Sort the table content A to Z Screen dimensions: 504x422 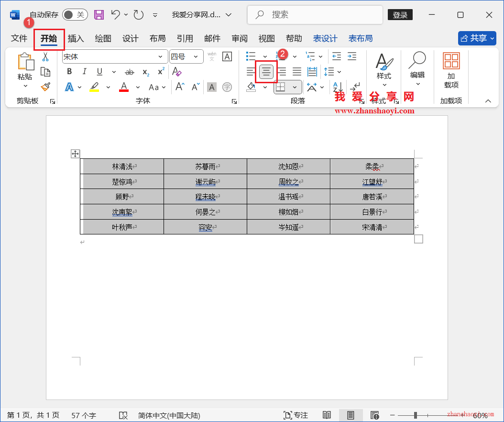(x=338, y=87)
